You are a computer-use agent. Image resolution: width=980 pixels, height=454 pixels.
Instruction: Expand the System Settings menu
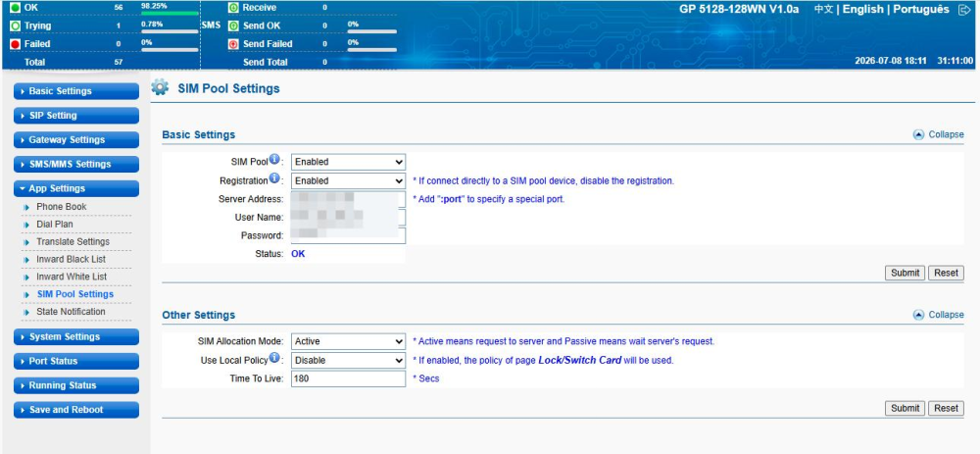coord(76,337)
